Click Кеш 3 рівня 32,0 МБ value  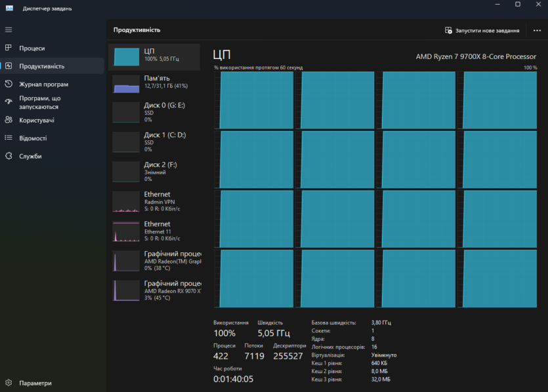point(381,379)
